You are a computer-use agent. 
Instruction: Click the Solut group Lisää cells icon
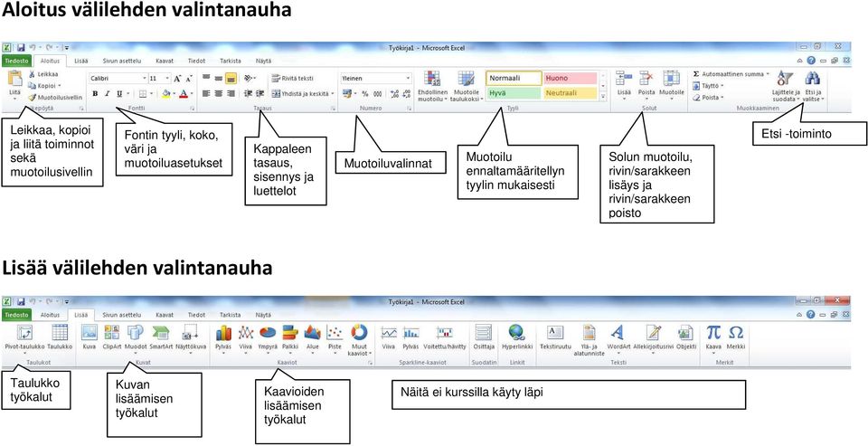coord(624,78)
